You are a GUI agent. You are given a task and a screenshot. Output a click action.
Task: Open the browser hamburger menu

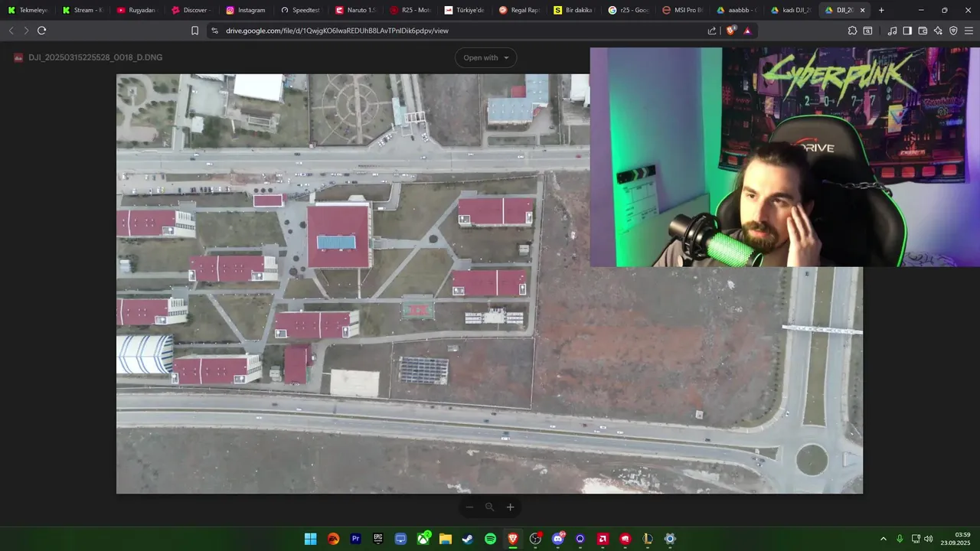(969, 31)
